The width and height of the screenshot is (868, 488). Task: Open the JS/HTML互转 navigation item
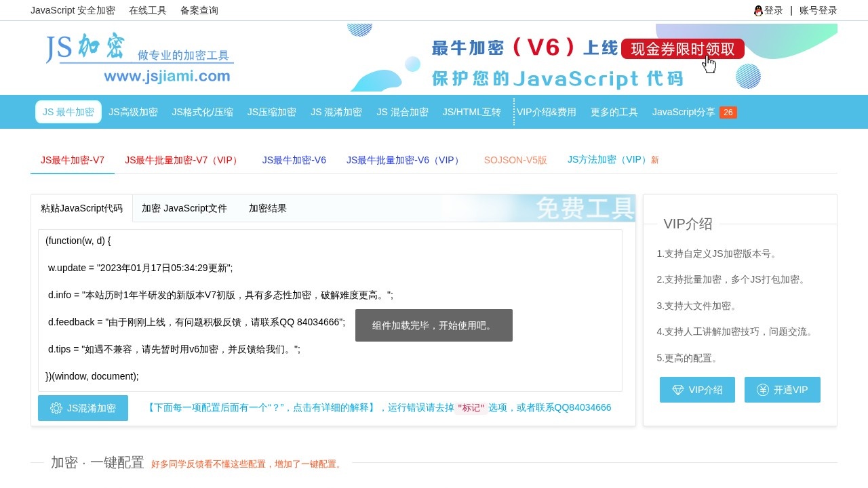[x=471, y=113]
